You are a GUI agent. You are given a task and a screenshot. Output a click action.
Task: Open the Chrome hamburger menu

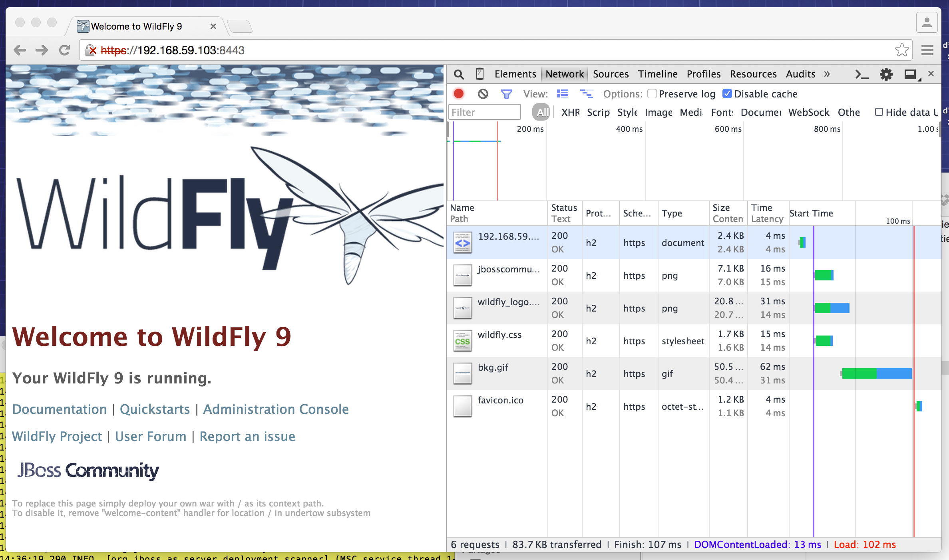[927, 50]
